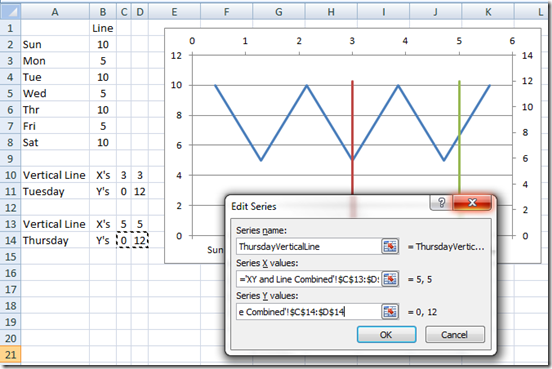Close the Edit Series dialog
Screen dimensions: 552x369
(x=472, y=202)
